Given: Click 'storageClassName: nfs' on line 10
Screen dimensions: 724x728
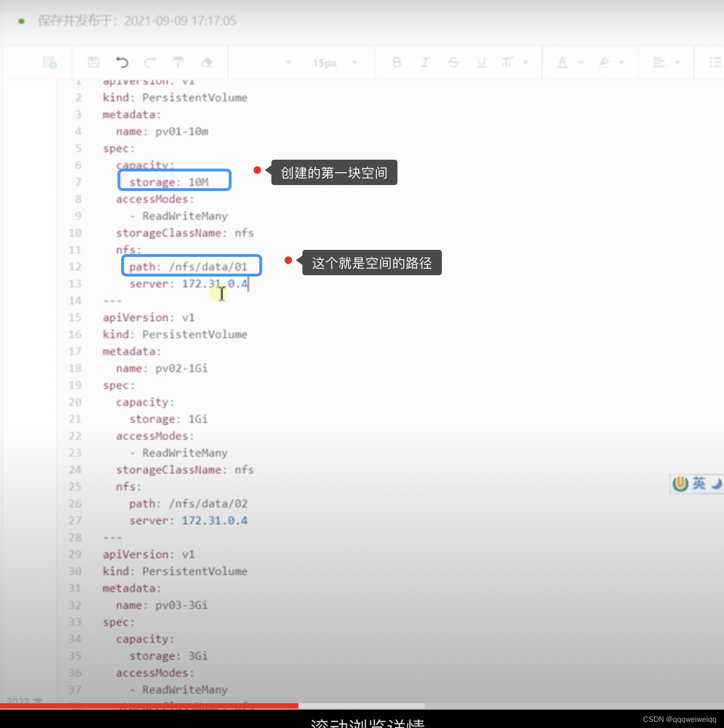Looking at the screenshot, I should tap(185, 233).
